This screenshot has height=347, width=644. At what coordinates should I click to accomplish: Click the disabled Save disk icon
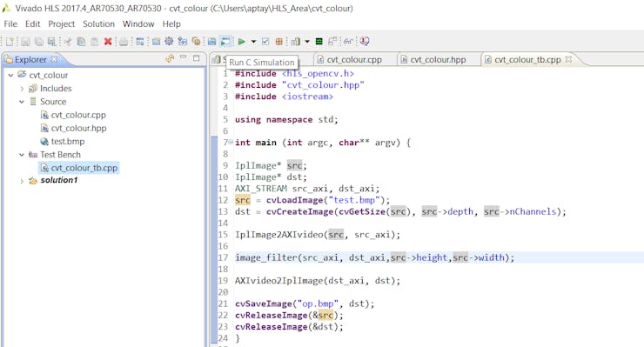[x=25, y=42]
